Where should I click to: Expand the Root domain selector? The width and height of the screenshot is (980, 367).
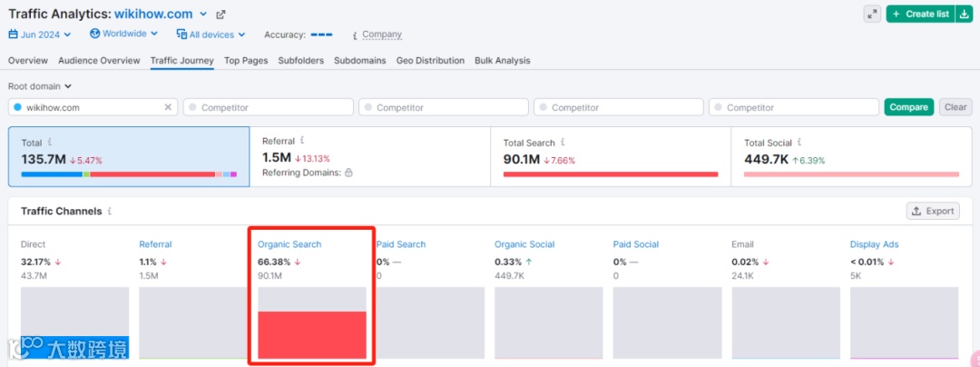(x=40, y=86)
